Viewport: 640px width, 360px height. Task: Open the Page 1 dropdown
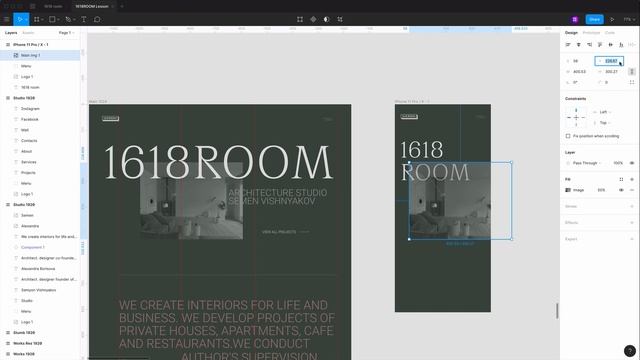66,33
